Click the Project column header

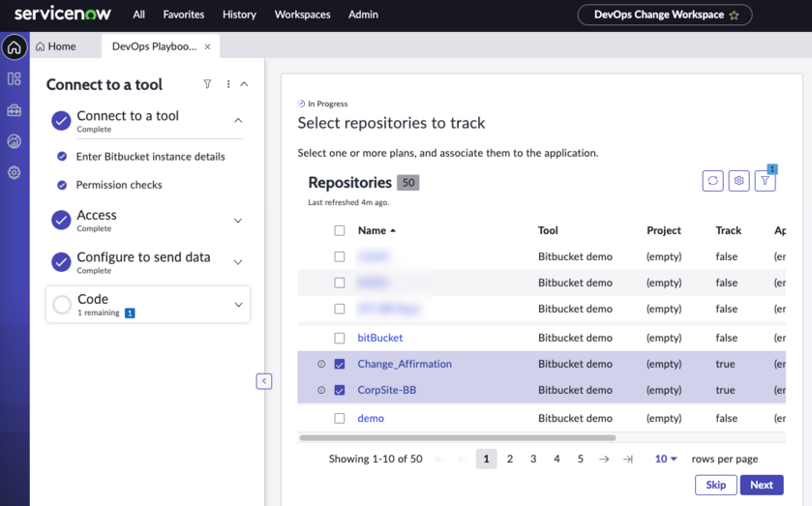663,230
